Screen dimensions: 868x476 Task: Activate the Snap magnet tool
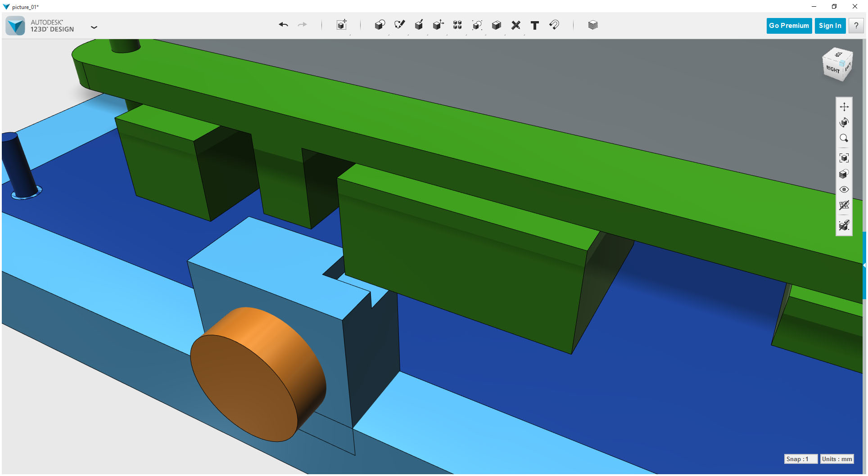click(554, 26)
